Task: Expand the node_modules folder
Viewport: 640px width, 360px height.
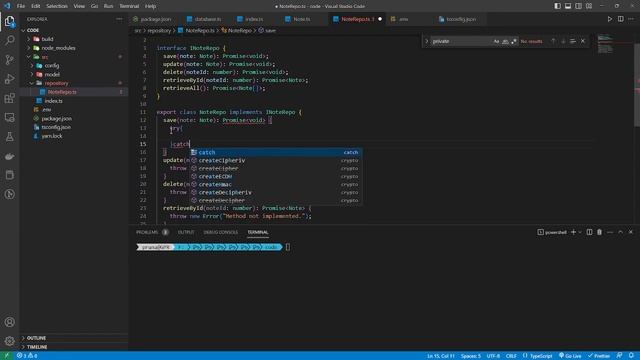Action: 29,48
